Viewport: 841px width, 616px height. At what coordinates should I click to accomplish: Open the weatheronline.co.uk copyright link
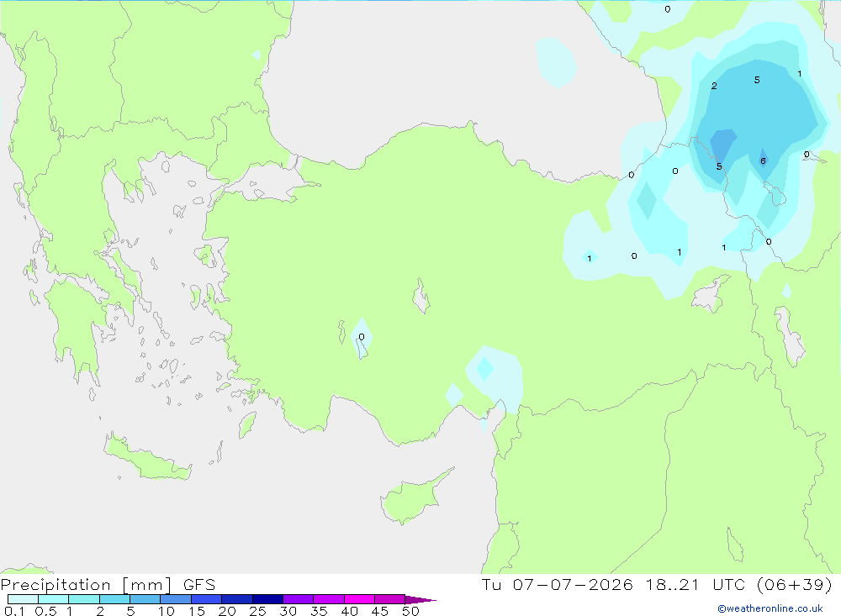click(x=770, y=608)
